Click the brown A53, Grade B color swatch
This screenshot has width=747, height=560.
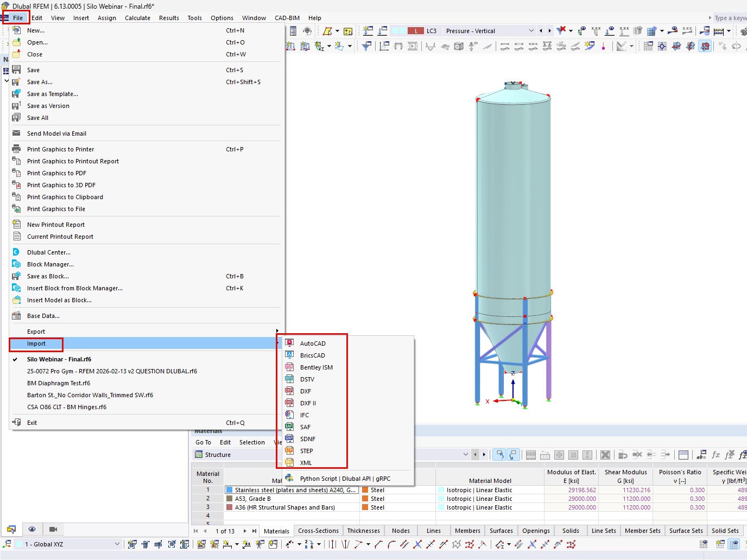pos(229,499)
